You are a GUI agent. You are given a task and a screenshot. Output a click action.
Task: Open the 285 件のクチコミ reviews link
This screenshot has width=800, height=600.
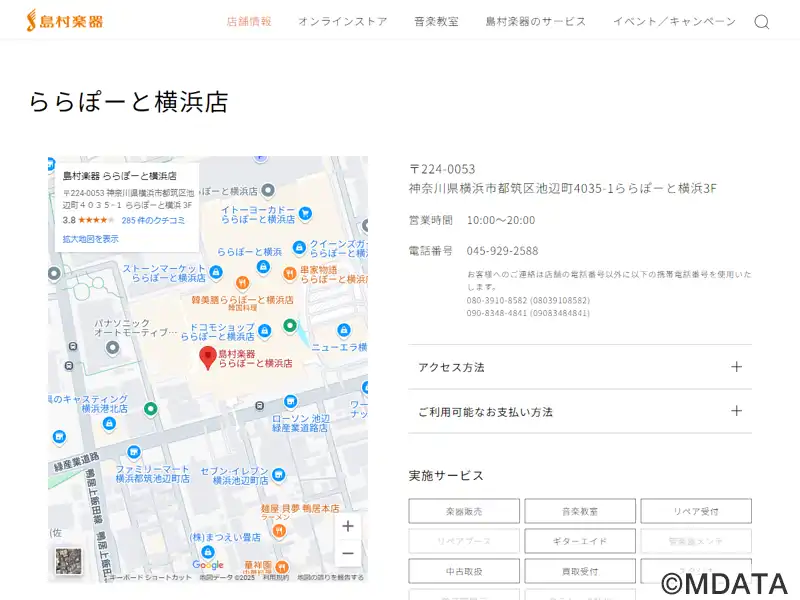[x=153, y=220]
